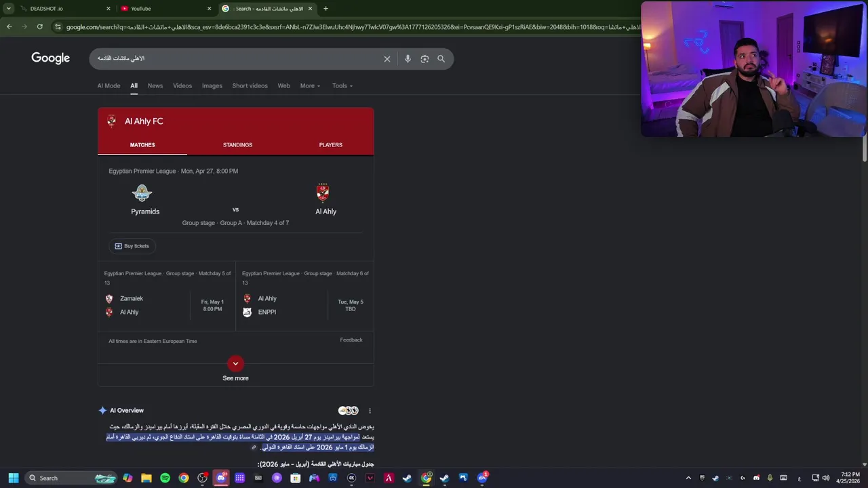Open the Tools dropdown
The height and width of the screenshot is (488, 868).
pos(342,86)
